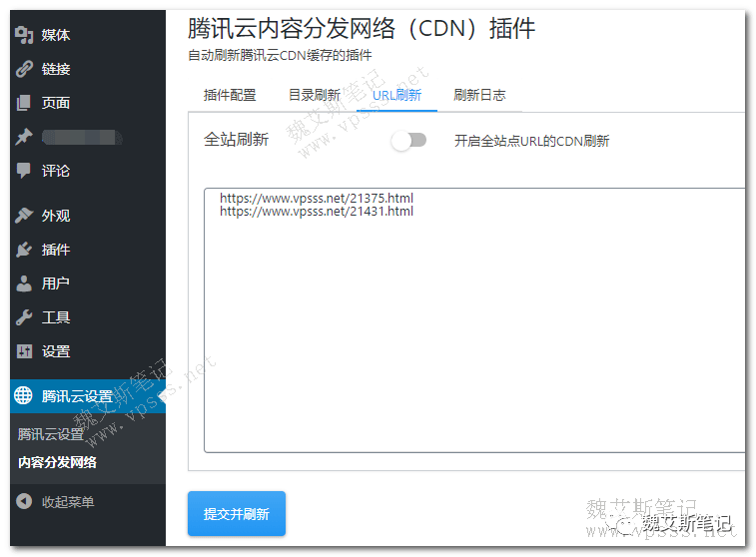The image size is (756, 557).
Task: Open the 内容分发网络 submenu link
Action: [x=57, y=462]
